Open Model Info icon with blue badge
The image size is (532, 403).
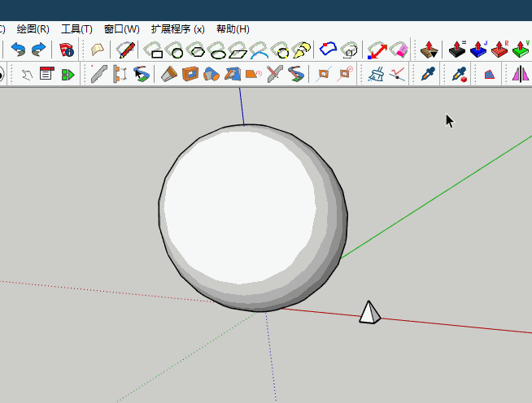click(67, 50)
